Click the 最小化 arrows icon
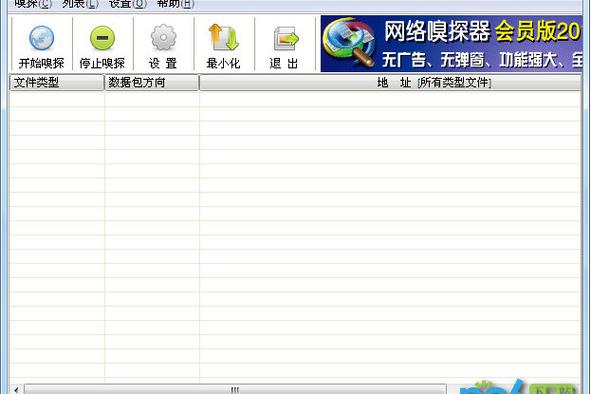 point(224,37)
